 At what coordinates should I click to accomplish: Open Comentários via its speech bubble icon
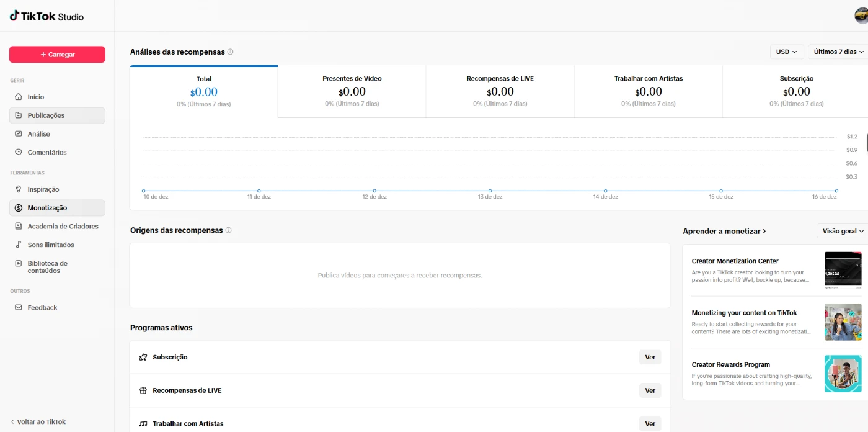[x=19, y=153]
